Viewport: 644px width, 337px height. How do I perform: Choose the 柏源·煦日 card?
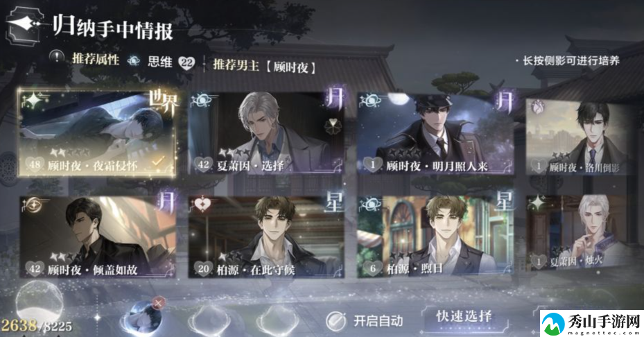[435, 236]
